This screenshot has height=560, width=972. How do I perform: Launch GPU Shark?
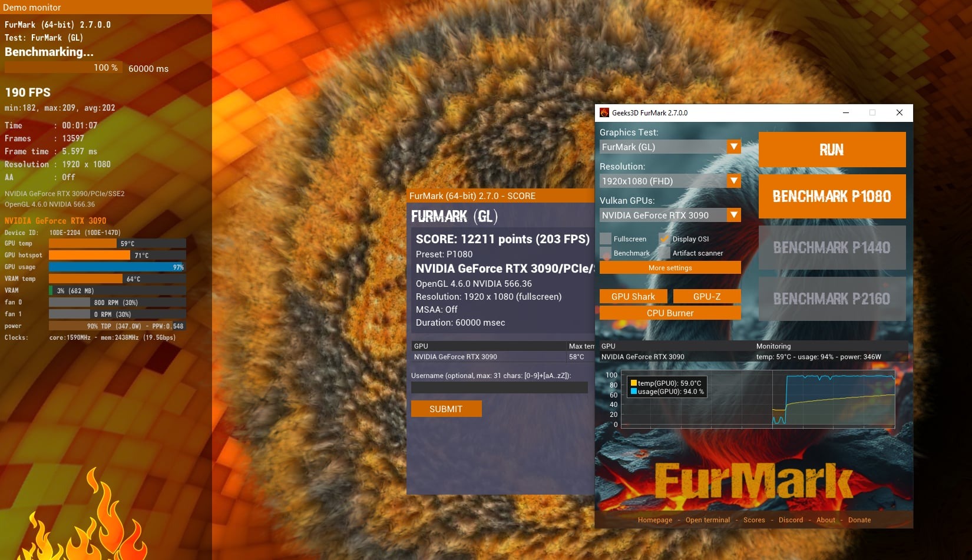coord(633,296)
